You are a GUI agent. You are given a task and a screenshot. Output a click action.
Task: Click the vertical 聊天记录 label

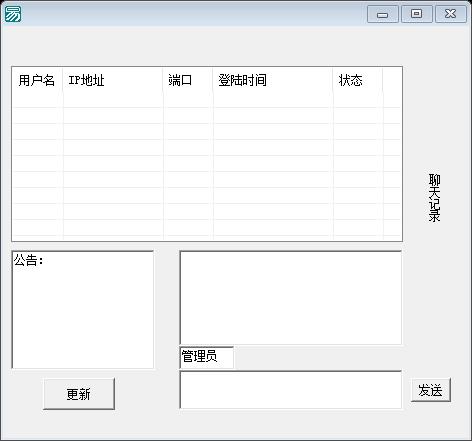coord(434,198)
